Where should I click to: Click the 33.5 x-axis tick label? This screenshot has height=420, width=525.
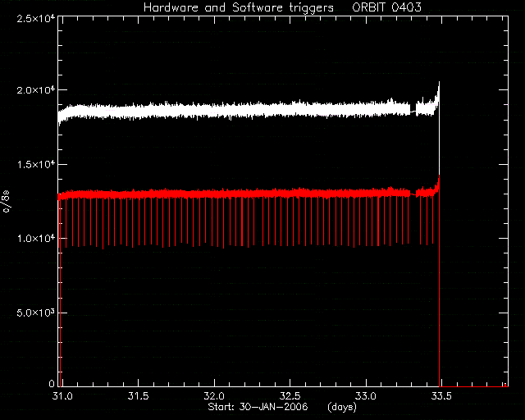coord(441,396)
